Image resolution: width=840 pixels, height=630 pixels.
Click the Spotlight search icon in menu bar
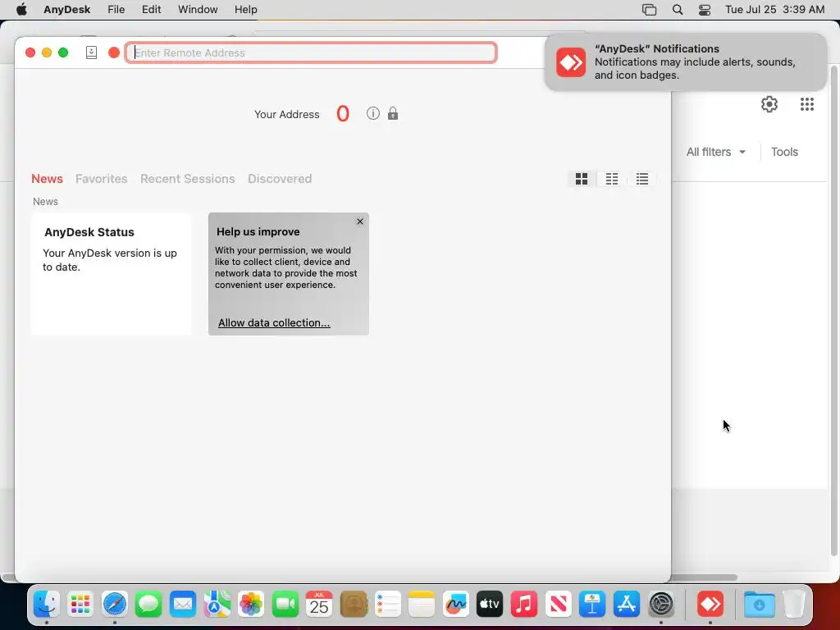coord(677,10)
